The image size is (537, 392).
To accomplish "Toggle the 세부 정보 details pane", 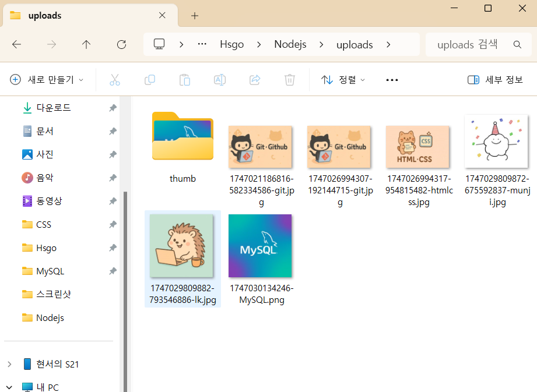I will (495, 80).
